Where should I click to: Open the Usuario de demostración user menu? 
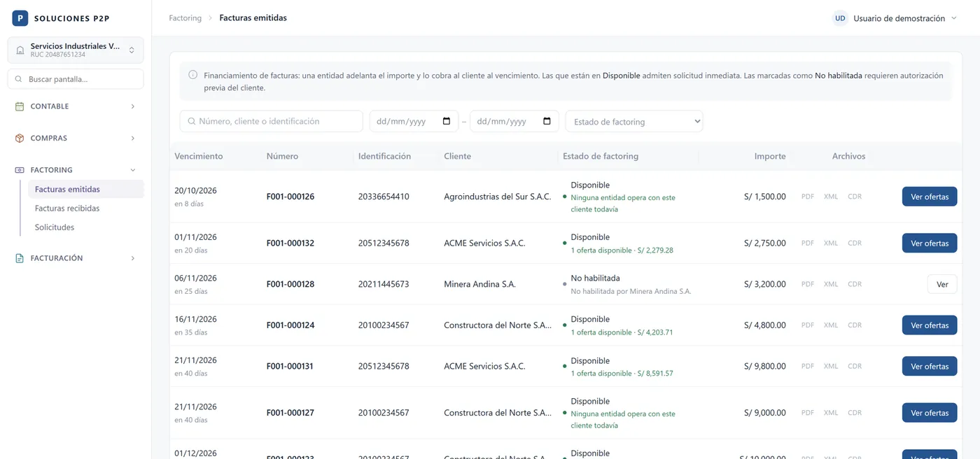pyautogui.click(x=895, y=18)
